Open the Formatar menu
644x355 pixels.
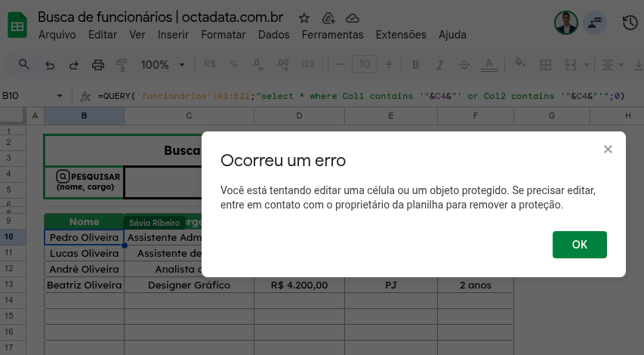pyautogui.click(x=223, y=35)
